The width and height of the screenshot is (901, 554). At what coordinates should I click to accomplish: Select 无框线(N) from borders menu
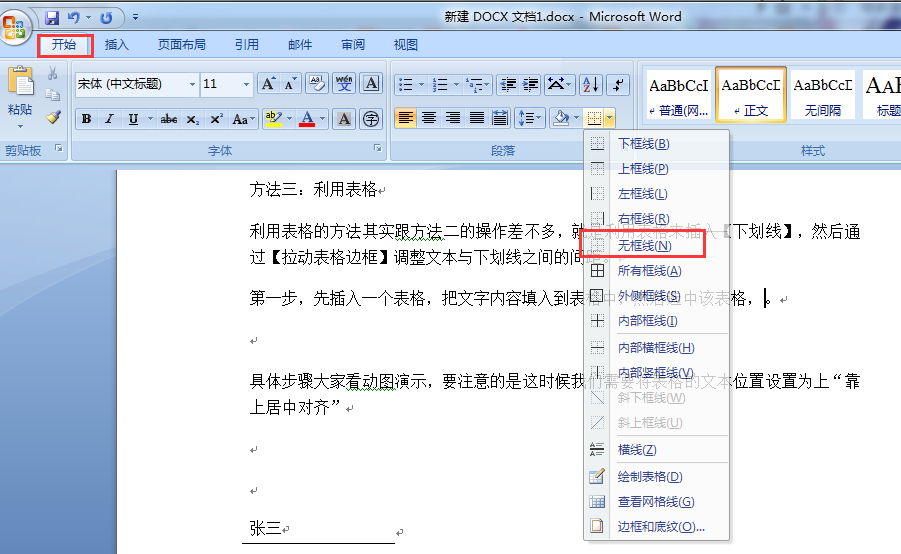point(644,245)
